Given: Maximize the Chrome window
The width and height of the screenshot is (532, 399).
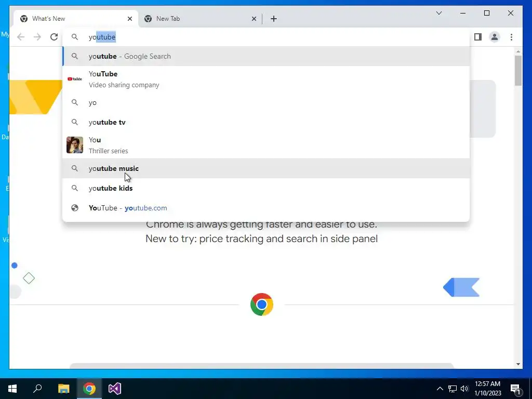Looking at the screenshot, I should click(486, 13).
